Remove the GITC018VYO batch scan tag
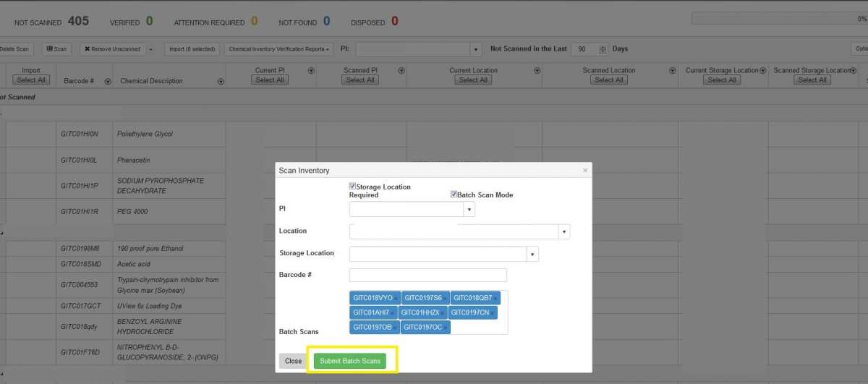This screenshot has width=868, height=384. 396,299
